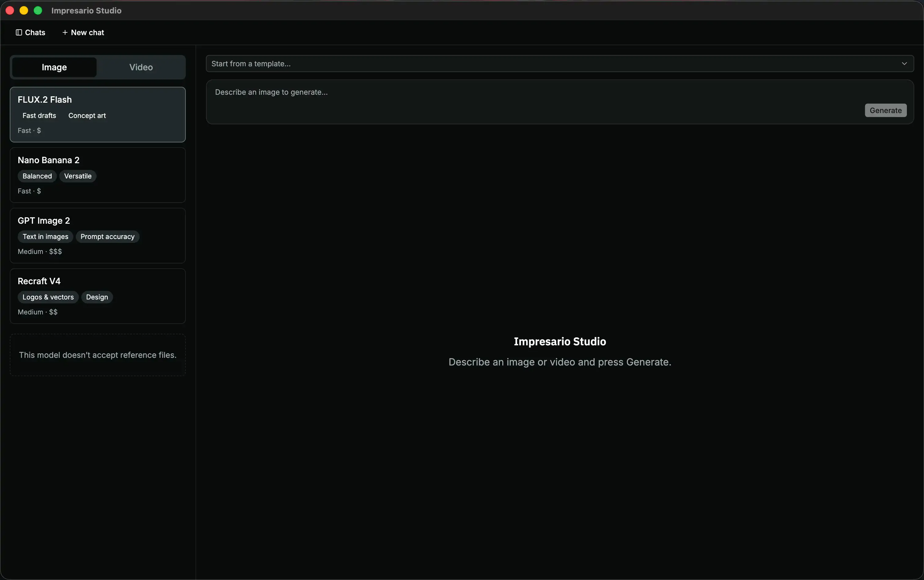924x580 pixels.
Task: Select the FLUX.2 Flash model card
Action: (98, 114)
